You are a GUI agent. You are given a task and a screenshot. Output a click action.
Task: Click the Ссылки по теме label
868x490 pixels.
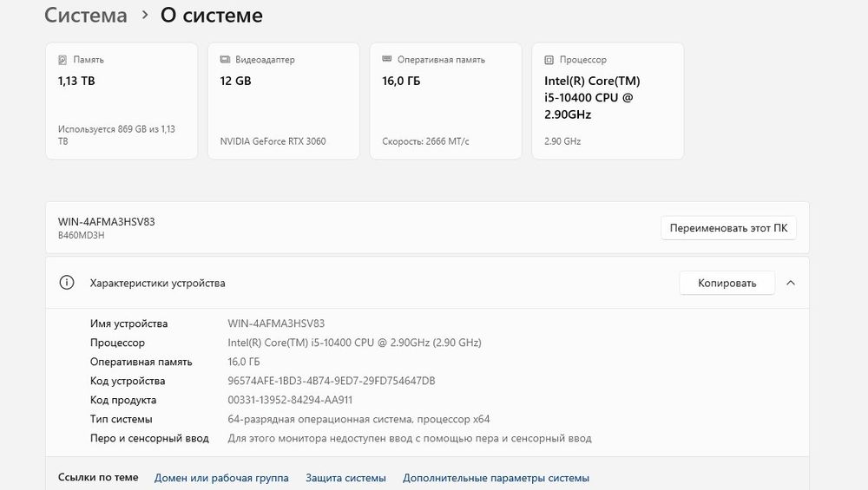coord(98,477)
